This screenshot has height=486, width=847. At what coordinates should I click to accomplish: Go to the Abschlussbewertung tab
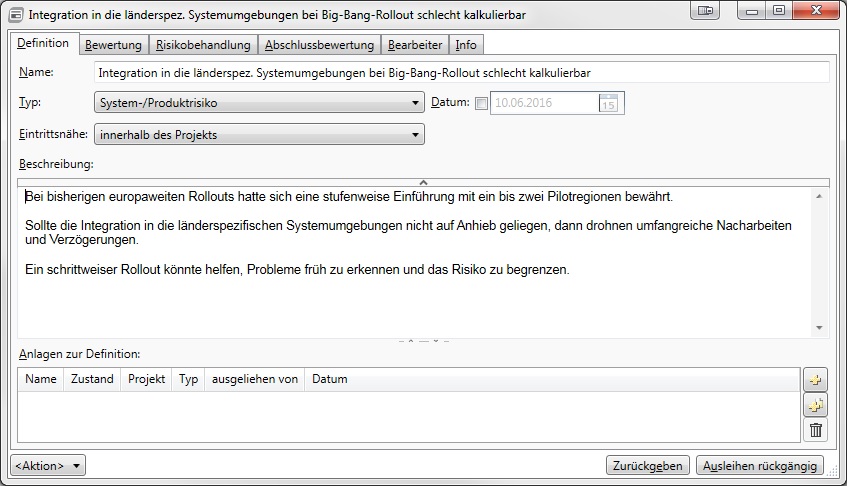pos(319,45)
